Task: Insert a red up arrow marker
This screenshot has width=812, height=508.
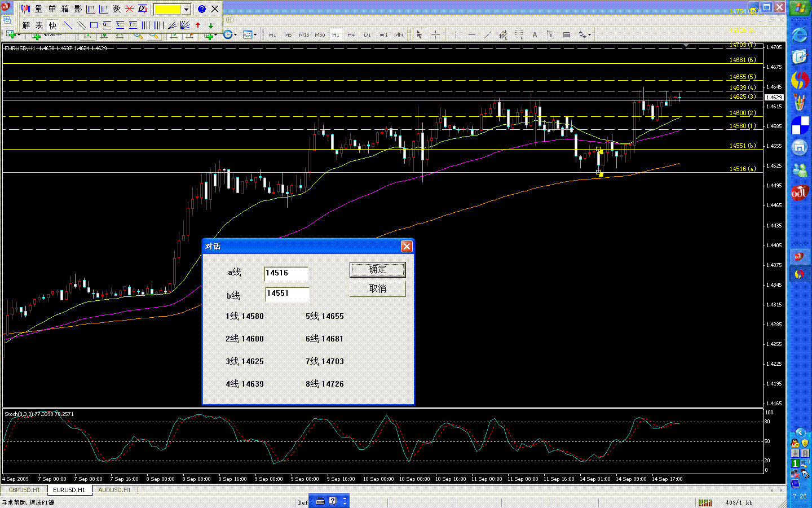Action: (x=198, y=25)
